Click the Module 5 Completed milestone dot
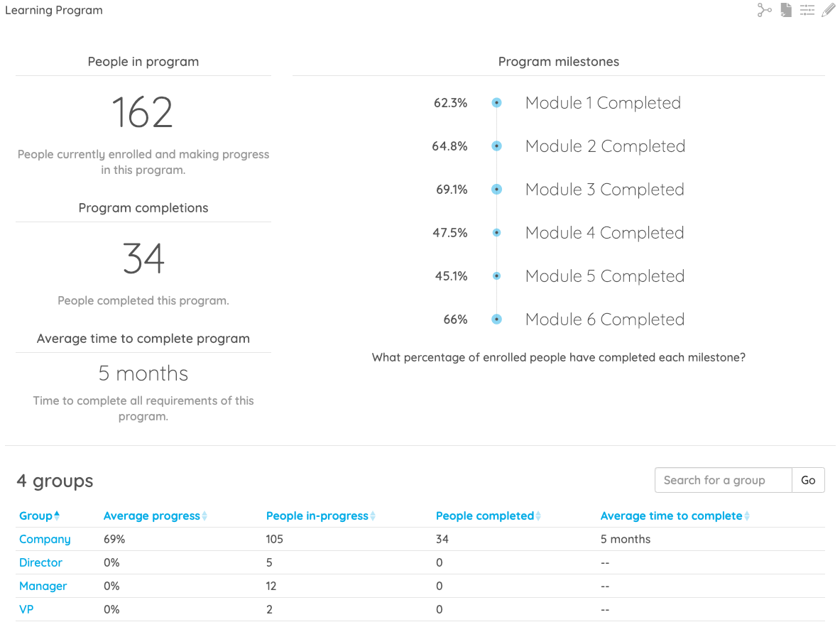 point(497,276)
